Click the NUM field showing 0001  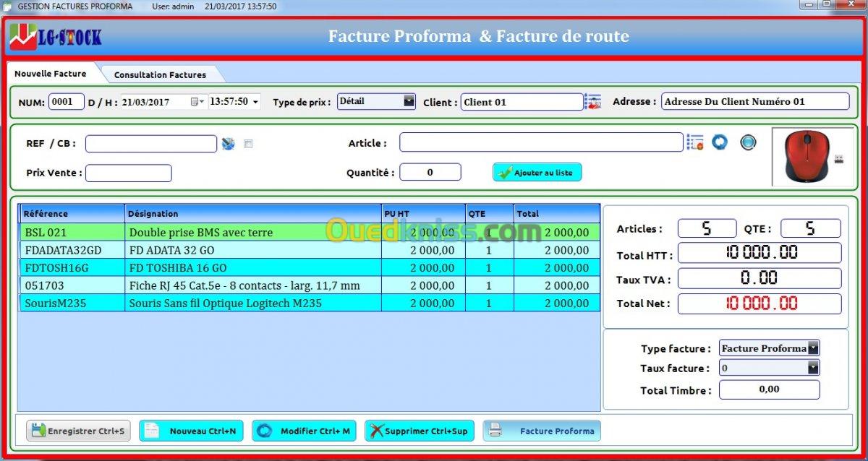pyautogui.click(x=67, y=102)
